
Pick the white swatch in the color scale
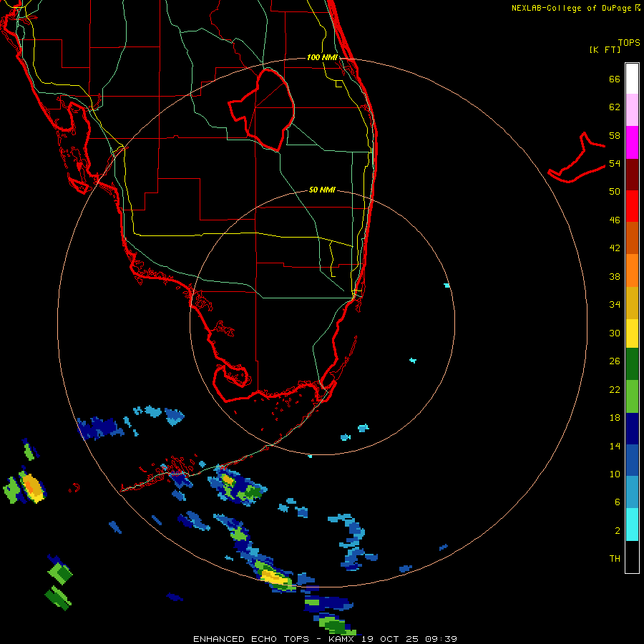pos(632,79)
